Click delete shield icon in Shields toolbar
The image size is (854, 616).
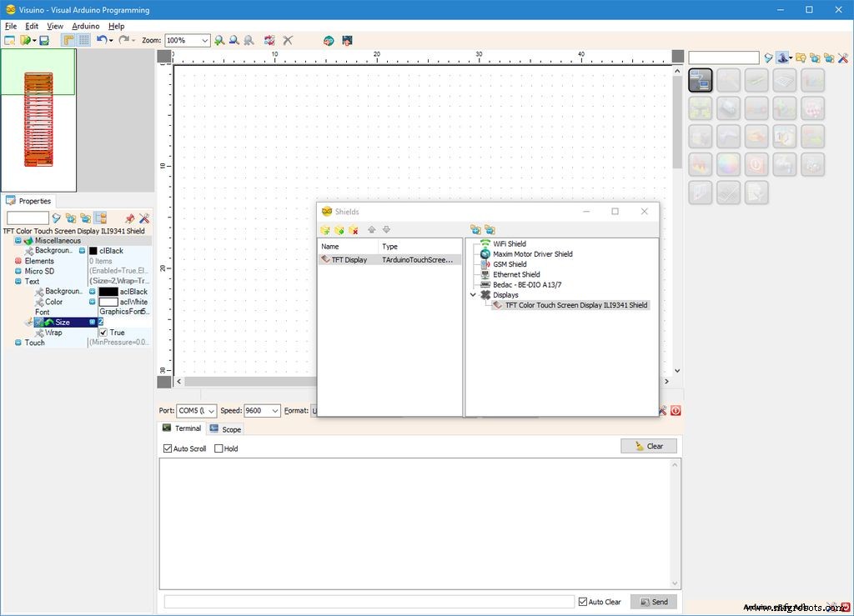tap(354, 230)
